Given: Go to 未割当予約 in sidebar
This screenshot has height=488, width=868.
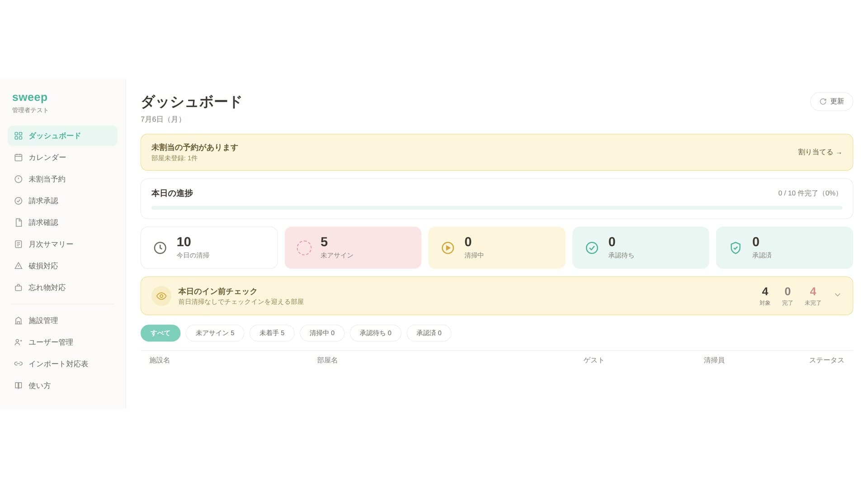Looking at the screenshot, I should (x=62, y=179).
